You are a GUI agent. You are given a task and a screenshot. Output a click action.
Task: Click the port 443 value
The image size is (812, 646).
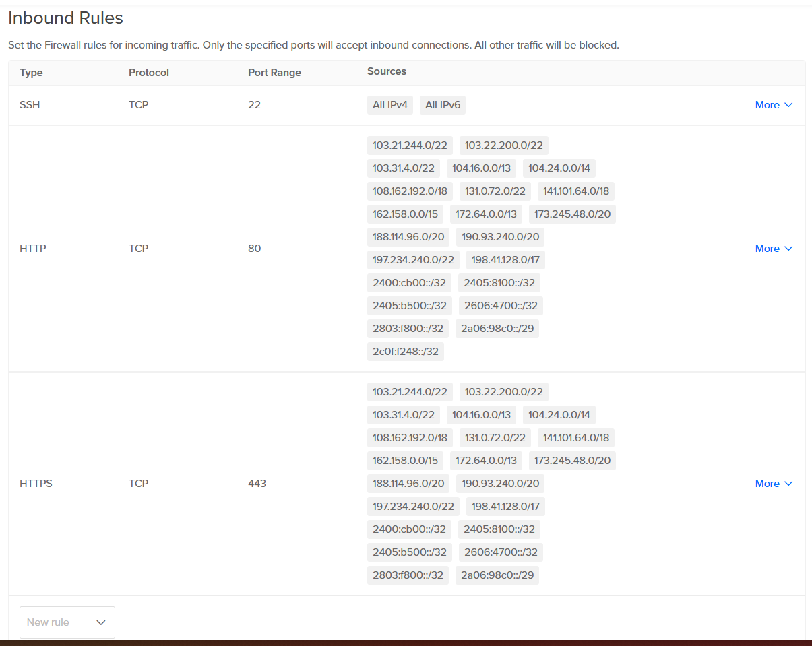pos(257,484)
